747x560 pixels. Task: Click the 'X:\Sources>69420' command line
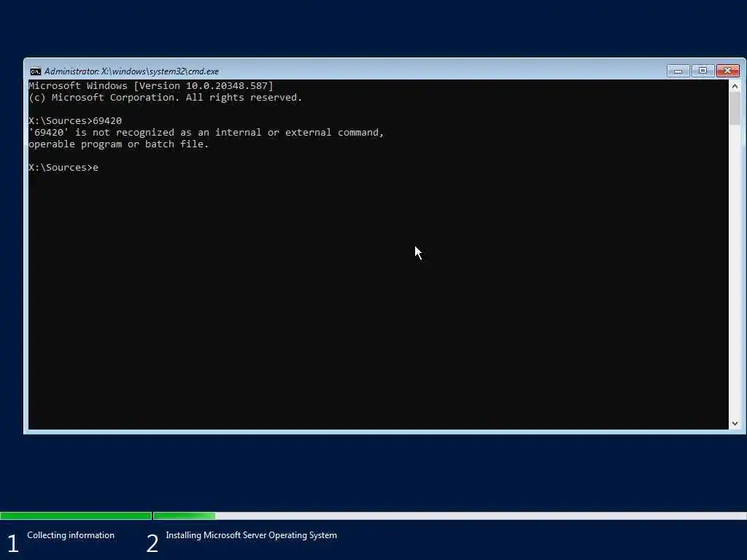pyautogui.click(x=75, y=121)
